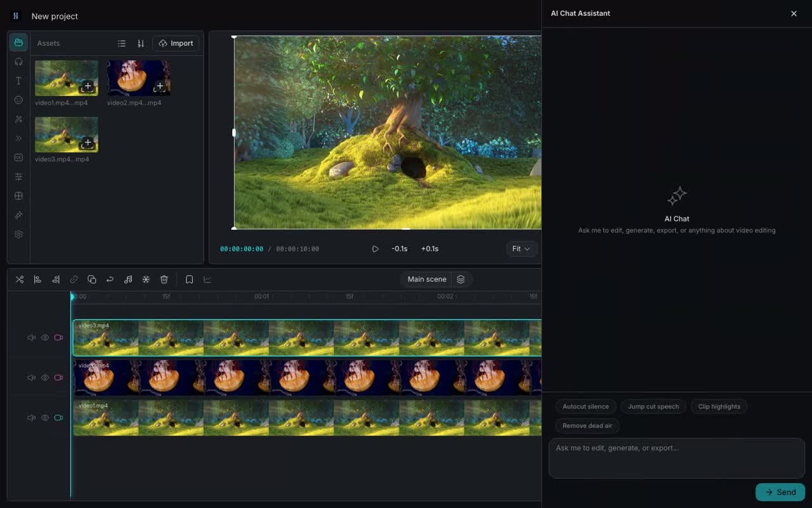Screen dimensions: 812x508
Task: Open the stickers smiley panel
Action: 18,100
